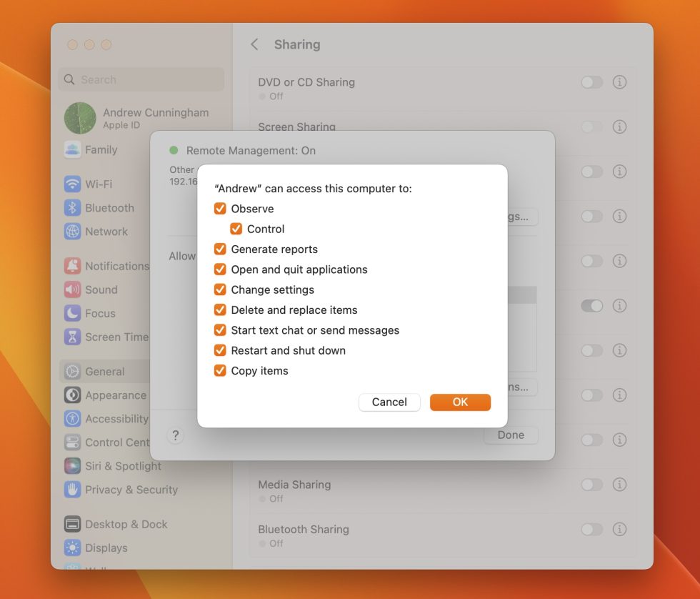The height and width of the screenshot is (599, 700).
Task: Uncheck Copy items permission
Action: click(x=221, y=370)
